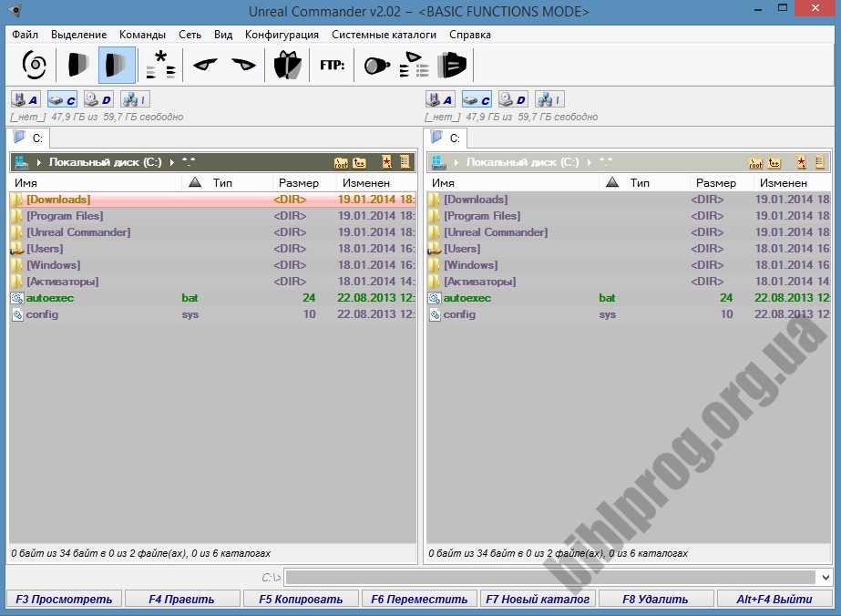Expand the arrow before Локальный диск in the right panel
Screen dimensions: 841x616
(456, 162)
